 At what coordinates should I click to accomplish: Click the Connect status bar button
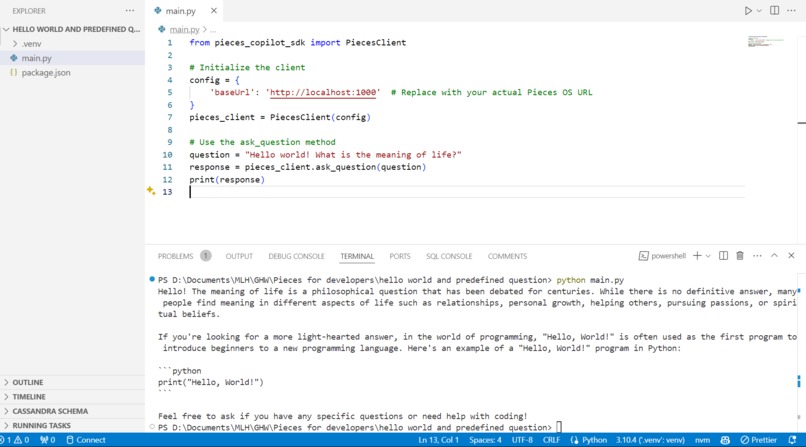86,440
